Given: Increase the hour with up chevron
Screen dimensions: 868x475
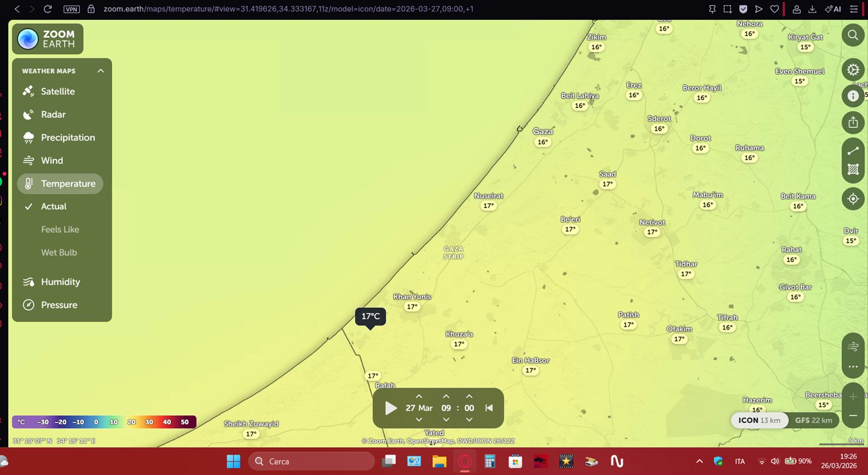Looking at the screenshot, I should 446,397.
